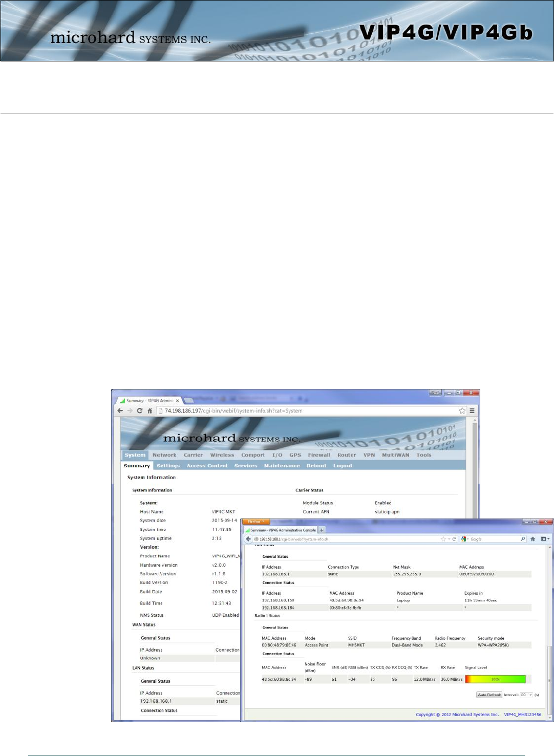
Task: Open the Router menu tab
Action: point(347,455)
